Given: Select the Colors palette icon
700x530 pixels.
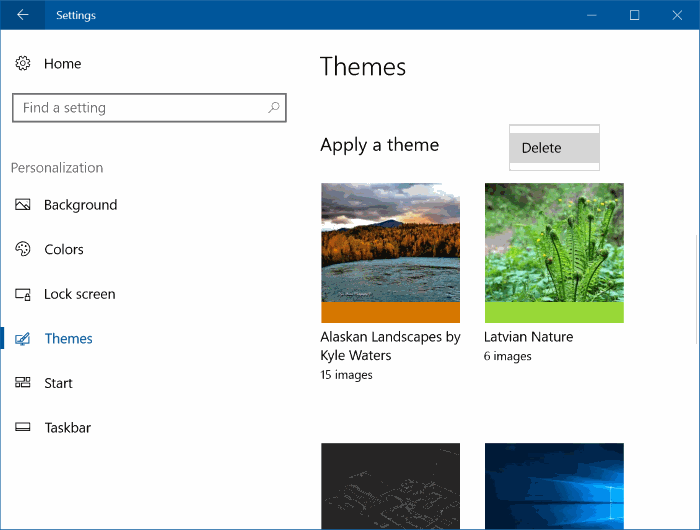Looking at the screenshot, I should point(23,250).
